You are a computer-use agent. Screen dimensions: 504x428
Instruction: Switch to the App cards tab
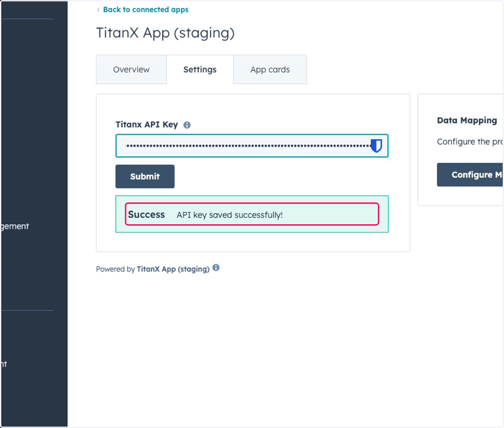click(270, 70)
